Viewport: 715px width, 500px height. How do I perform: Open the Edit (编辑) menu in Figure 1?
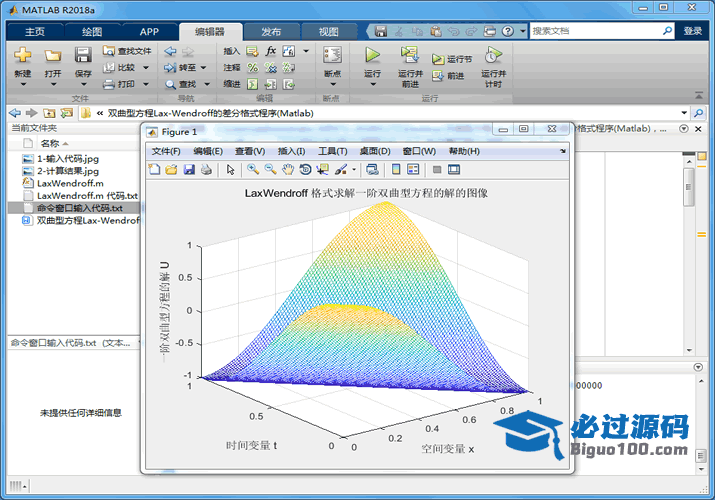click(208, 151)
